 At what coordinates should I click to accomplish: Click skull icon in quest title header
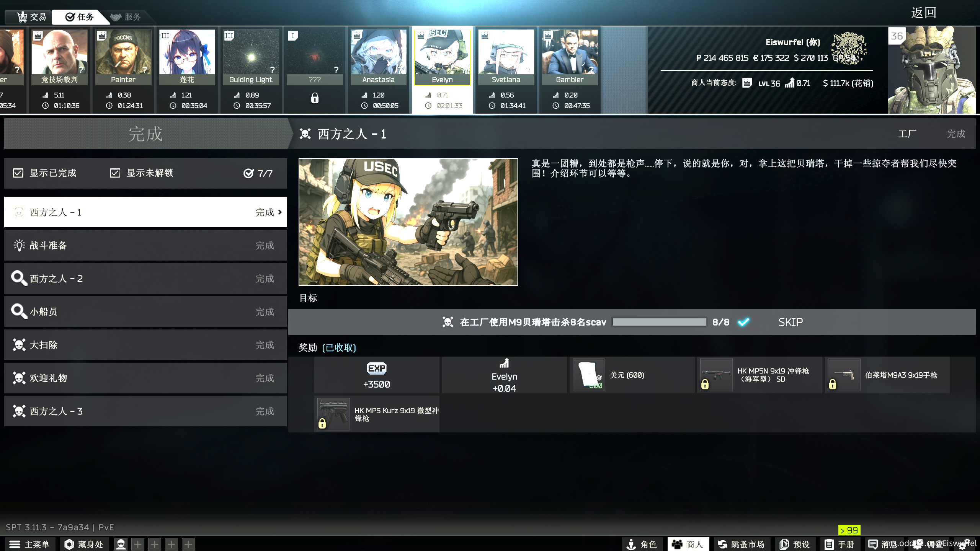[x=305, y=134]
